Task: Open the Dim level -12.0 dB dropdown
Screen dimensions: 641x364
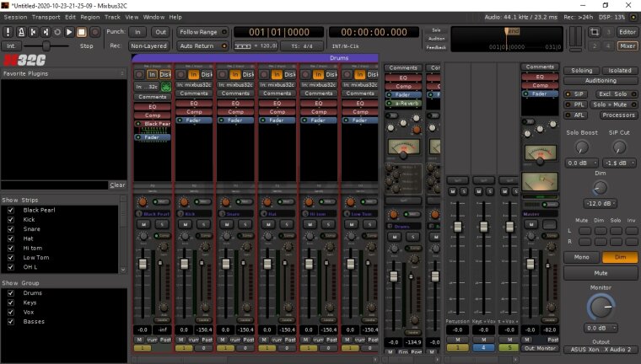Action: coord(600,204)
